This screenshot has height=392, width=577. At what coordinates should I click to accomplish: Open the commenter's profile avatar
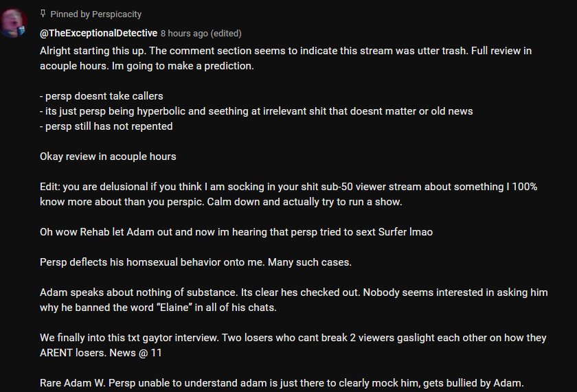click(x=14, y=24)
